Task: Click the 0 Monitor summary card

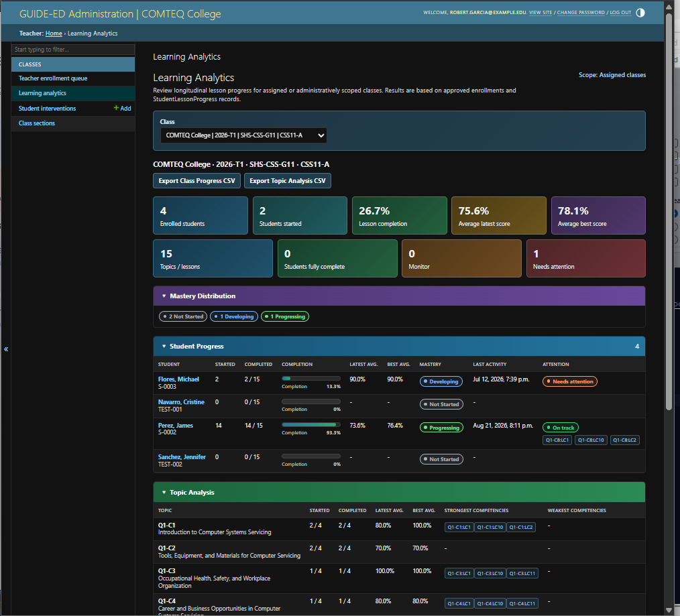Action: pyautogui.click(x=462, y=258)
